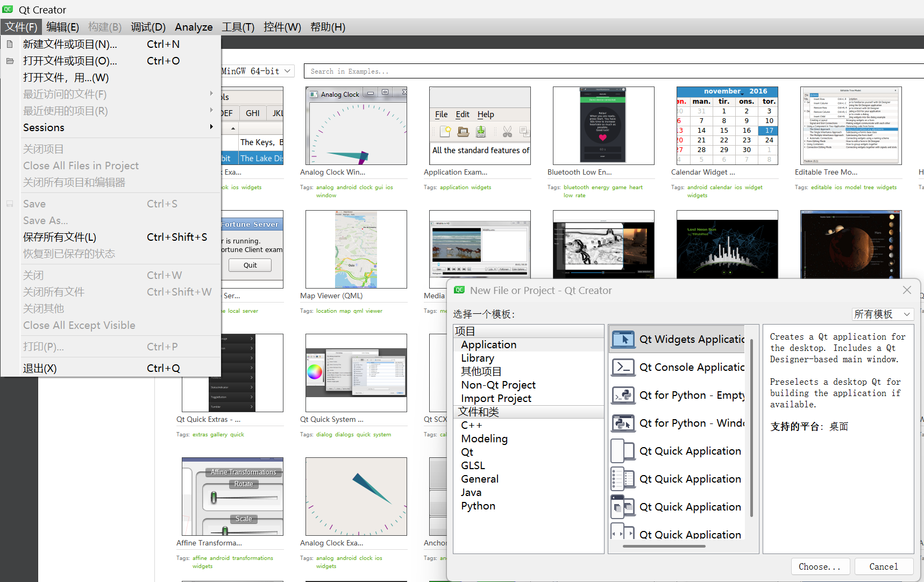Select C++ under 文件和类
Image resolution: width=924 pixels, height=582 pixels.
[x=529, y=425]
